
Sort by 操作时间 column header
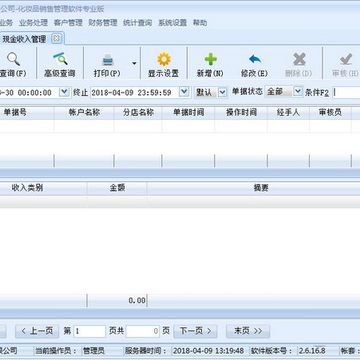point(241,112)
